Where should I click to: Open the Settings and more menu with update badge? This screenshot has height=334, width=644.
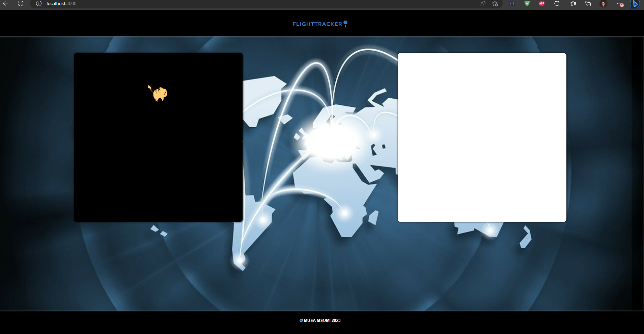pos(620,4)
